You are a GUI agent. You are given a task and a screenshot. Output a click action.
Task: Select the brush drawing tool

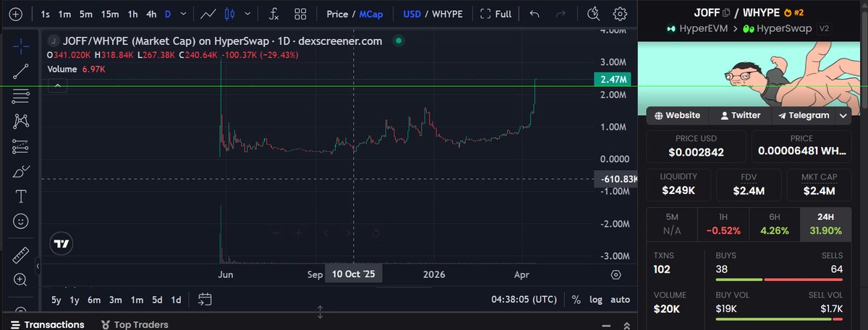21,172
